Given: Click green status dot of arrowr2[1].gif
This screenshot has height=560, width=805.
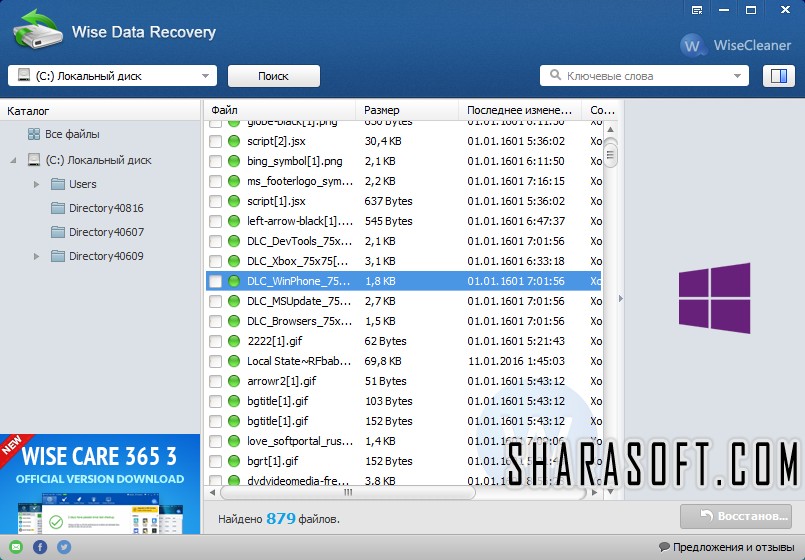Looking at the screenshot, I should click(234, 381).
